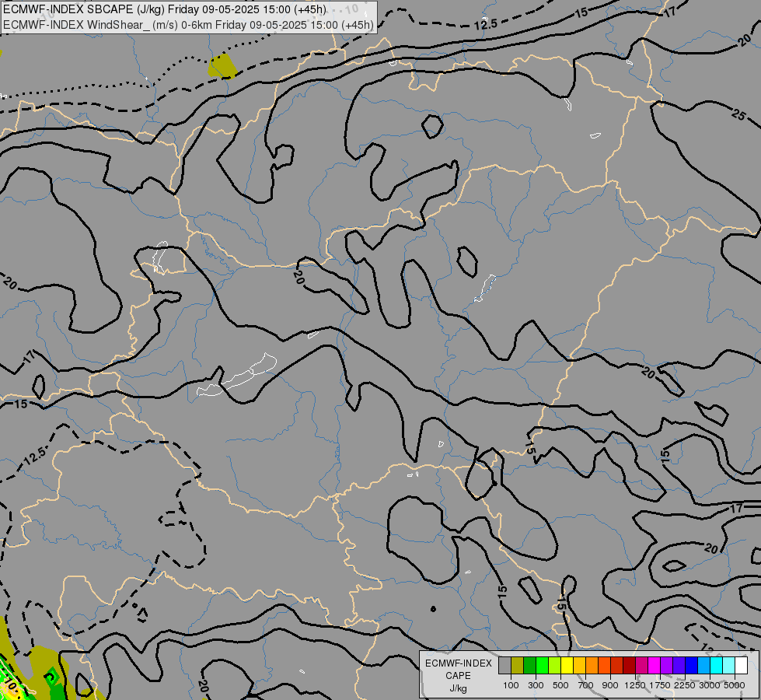Choose the pure yellow legend swatch
The width and height of the screenshot is (761, 700).
tap(567, 666)
